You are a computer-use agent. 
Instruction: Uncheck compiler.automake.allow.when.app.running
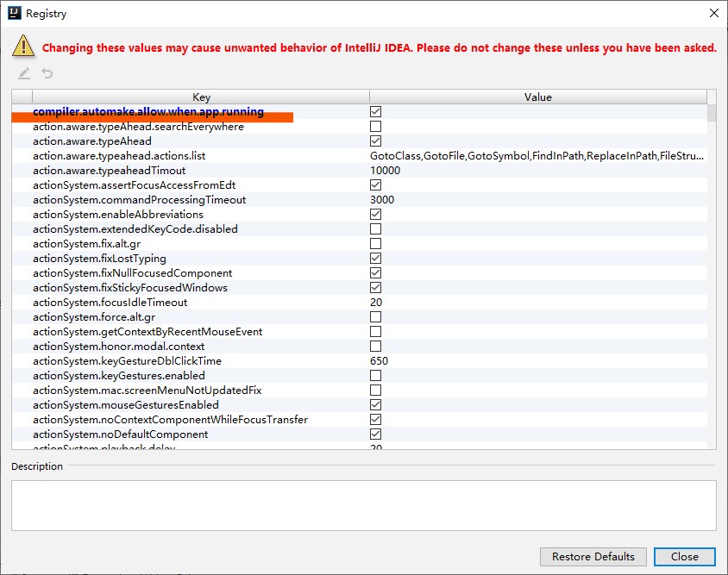tap(375, 112)
